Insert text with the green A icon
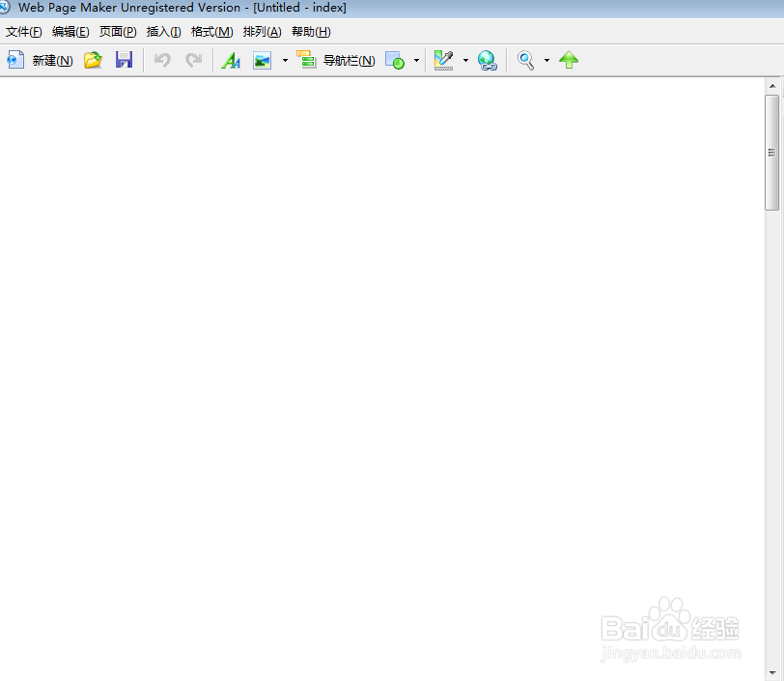 click(x=231, y=61)
